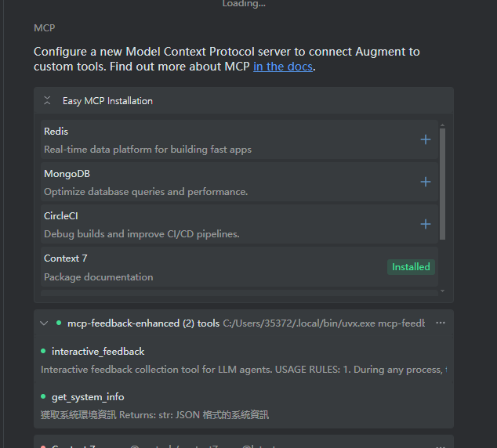Collapse the Easy MCP Installation section
The width and height of the screenshot is (497, 448).
(47, 101)
